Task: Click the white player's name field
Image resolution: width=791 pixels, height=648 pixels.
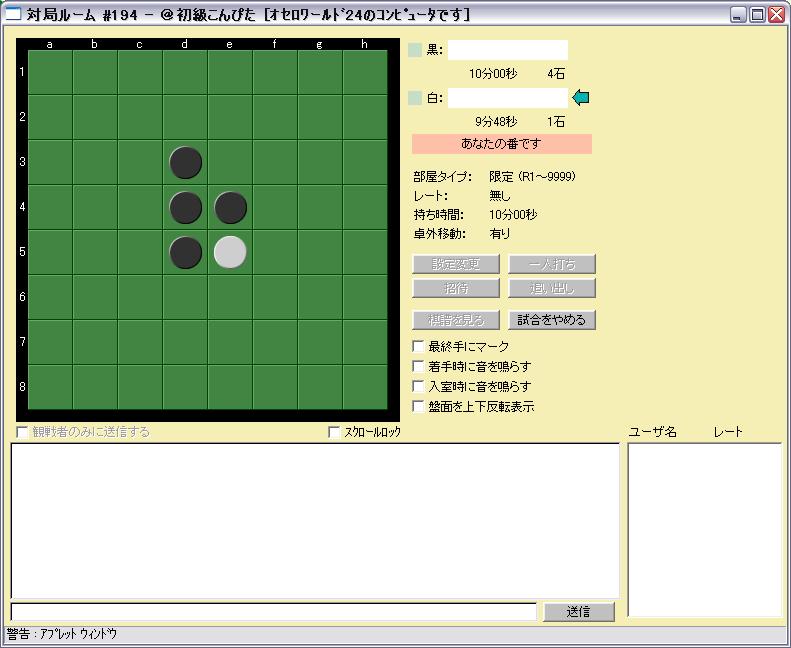Action: [507, 98]
